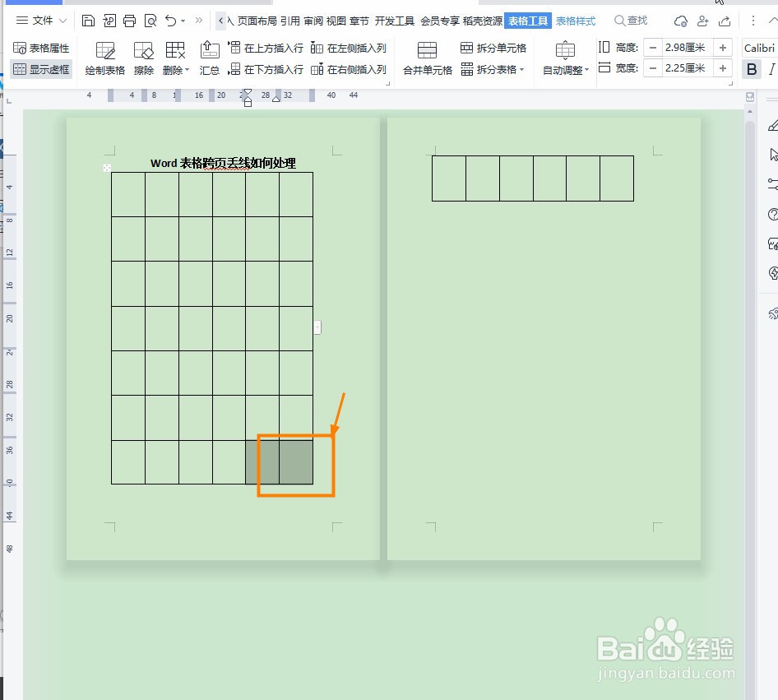Open the Calibri font name box
Image resolution: width=778 pixels, height=700 pixels.
tap(760, 49)
